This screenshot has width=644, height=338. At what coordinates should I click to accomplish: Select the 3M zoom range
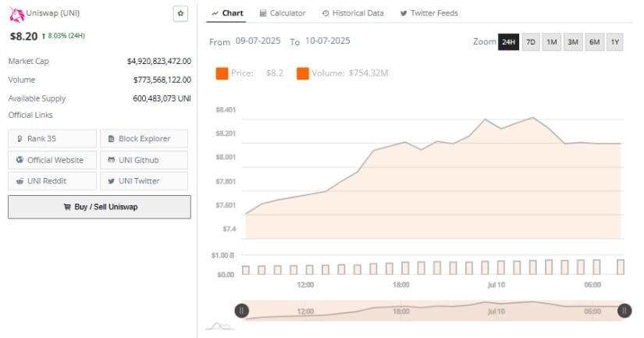[x=573, y=42]
